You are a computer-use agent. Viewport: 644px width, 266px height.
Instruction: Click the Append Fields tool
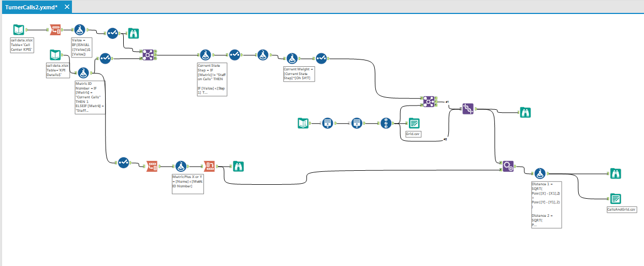click(x=508, y=166)
